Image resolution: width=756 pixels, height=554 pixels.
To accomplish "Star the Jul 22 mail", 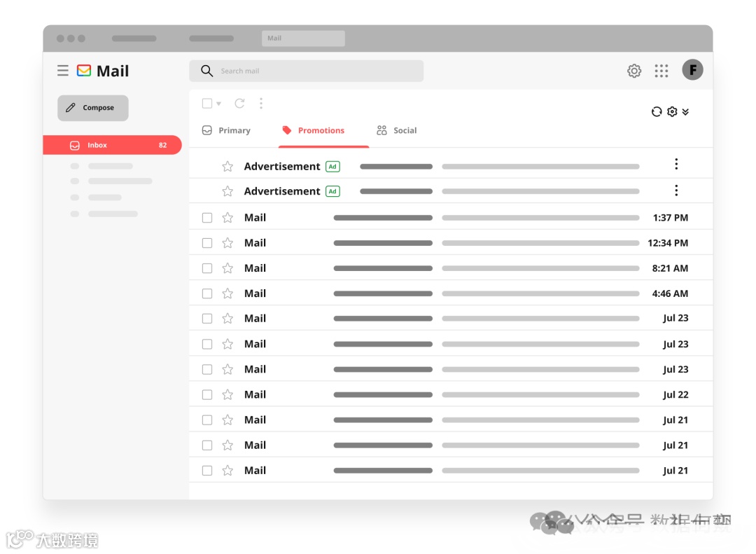I will [x=227, y=395].
